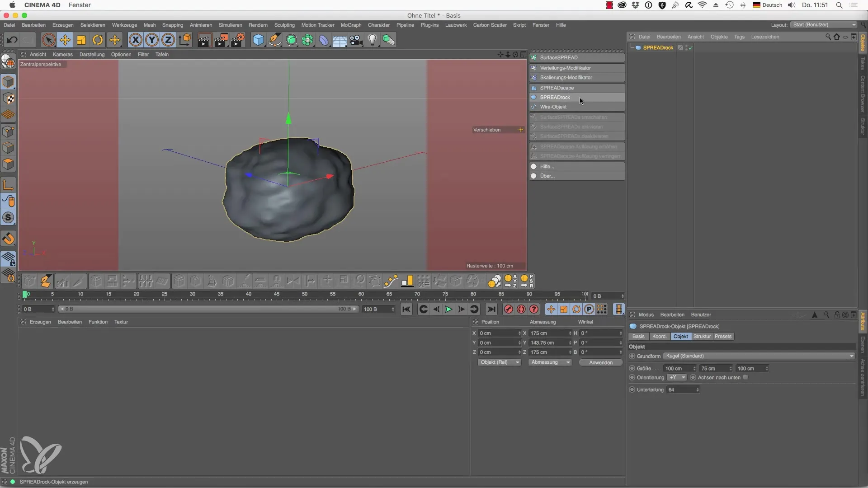Open macOS Spotlight search icon
The width and height of the screenshot is (868, 488).
pos(839,5)
